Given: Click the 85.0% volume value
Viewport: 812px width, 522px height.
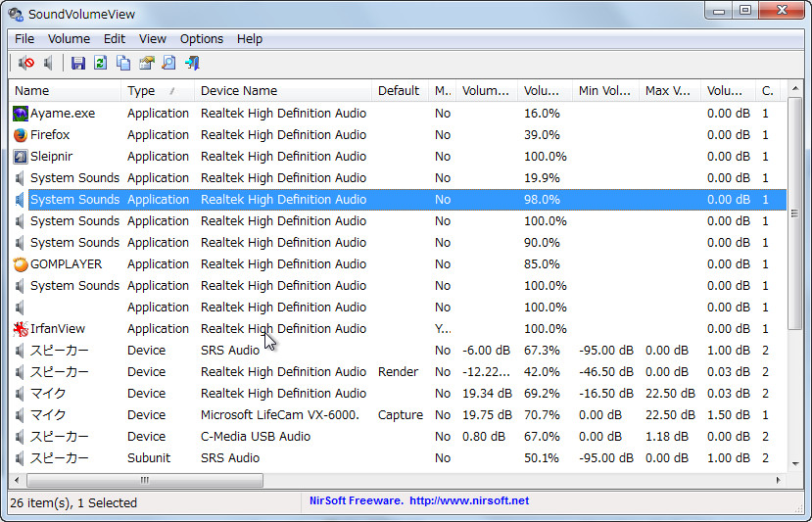Looking at the screenshot, I should pos(542,264).
